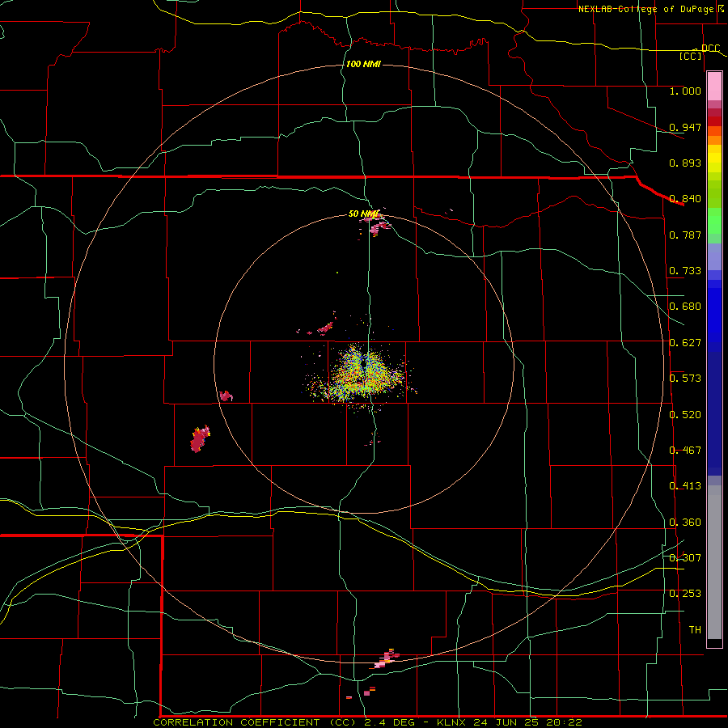Viewport: 728px width, 728px height.
Task: Click the 50 NMI range ring label
Action: [x=363, y=214]
